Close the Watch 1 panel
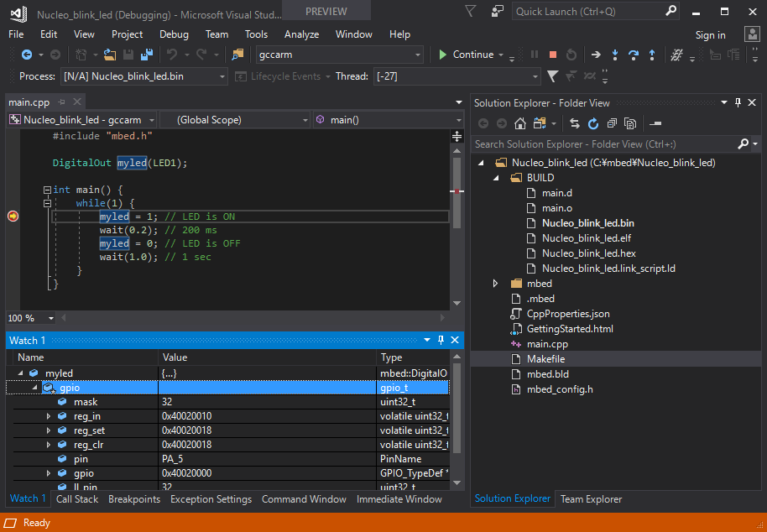Viewport: 767px width, 532px height. point(455,340)
